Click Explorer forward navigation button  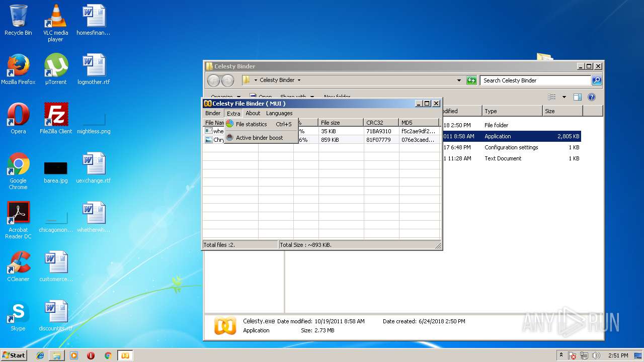point(227,80)
